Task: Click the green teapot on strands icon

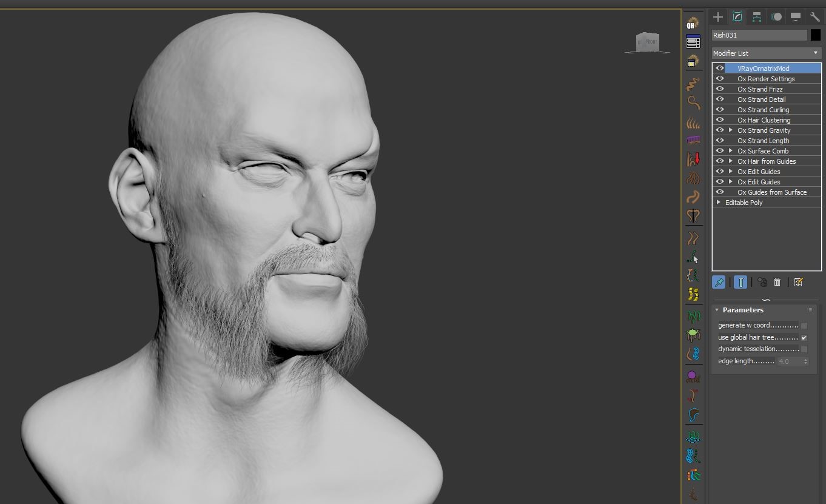Action: pos(693,335)
